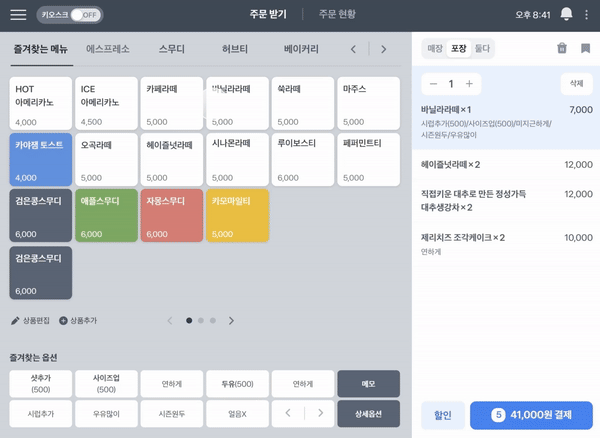The width and height of the screenshot is (600, 438).
Task: Select the yellow 카모마일티 menu tile
Action: pos(236,215)
